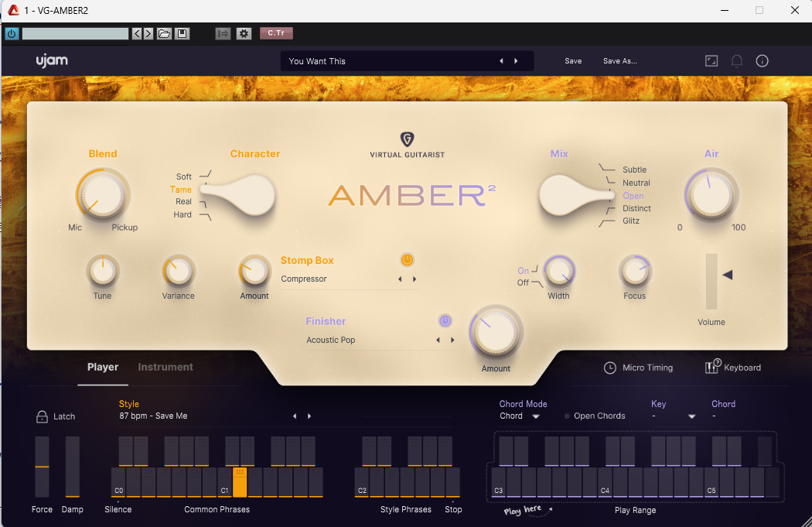812x527 pixels.
Task: Toggle the Stomp Box power button
Action: coord(407,260)
